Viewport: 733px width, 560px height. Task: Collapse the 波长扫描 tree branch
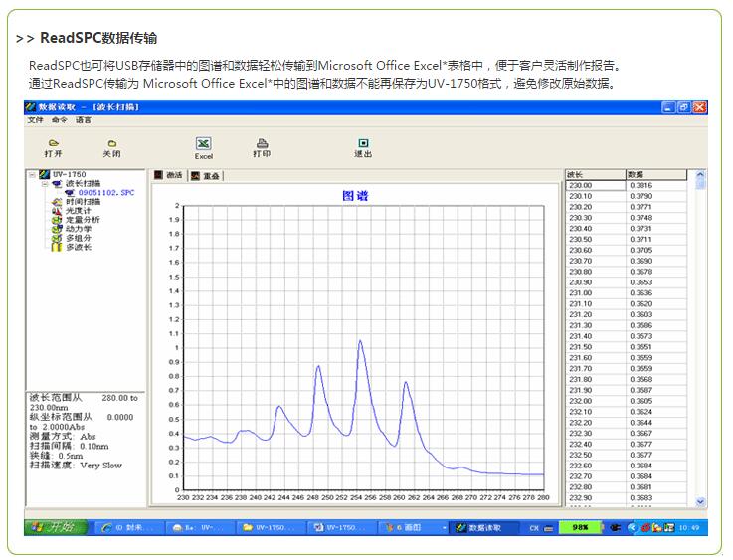click(x=46, y=184)
